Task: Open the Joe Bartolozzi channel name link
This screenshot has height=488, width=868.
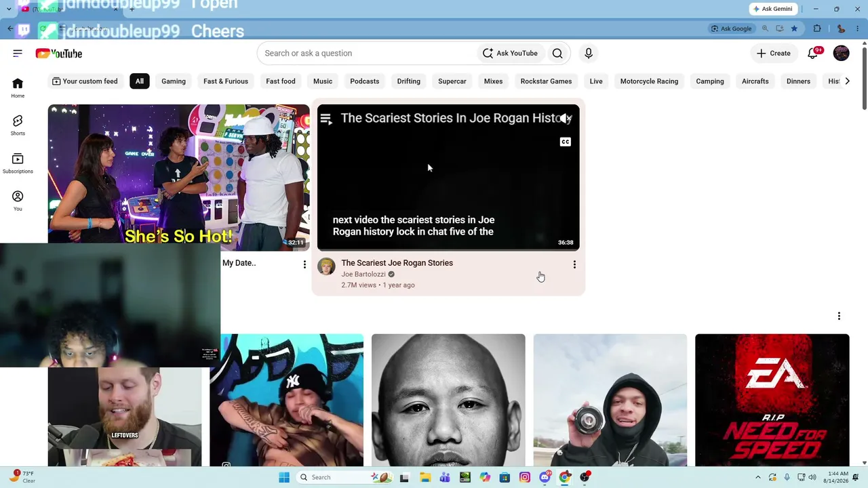Action: (x=363, y=274)
